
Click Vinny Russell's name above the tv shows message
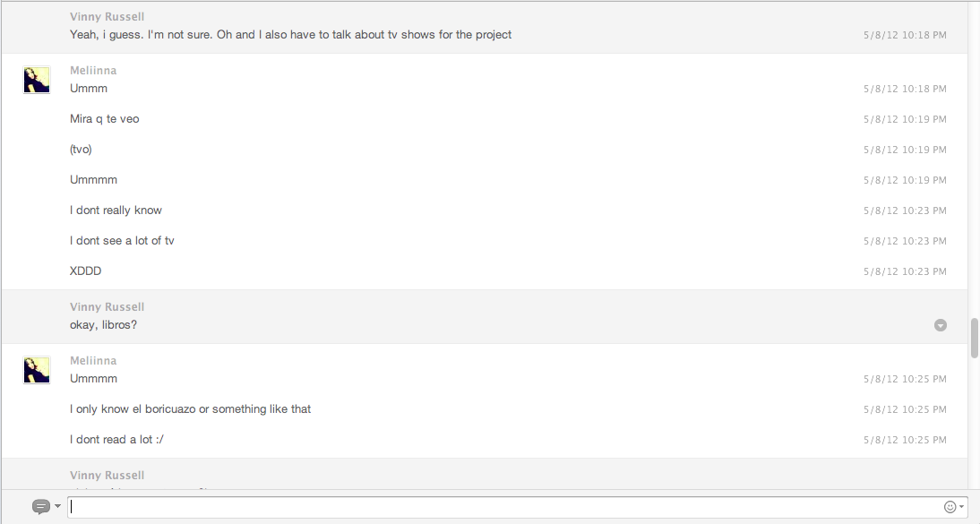(107, 17)
